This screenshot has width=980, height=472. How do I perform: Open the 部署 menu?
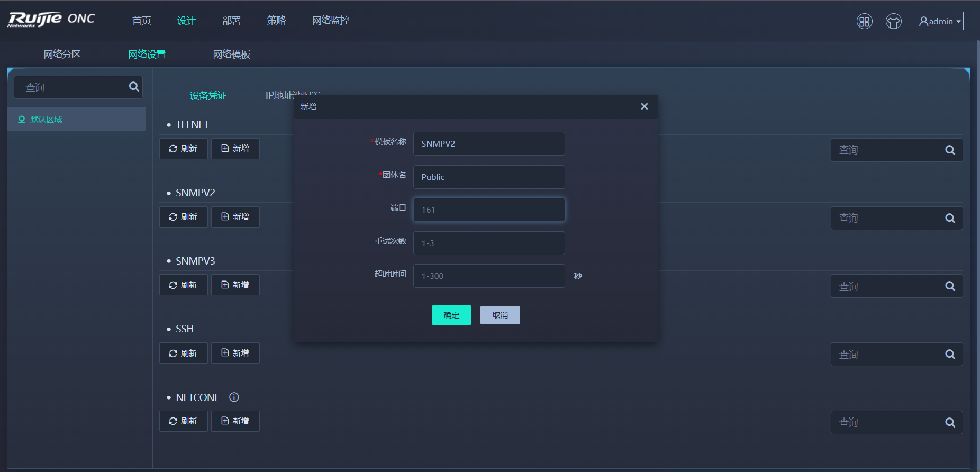(231, 21)
